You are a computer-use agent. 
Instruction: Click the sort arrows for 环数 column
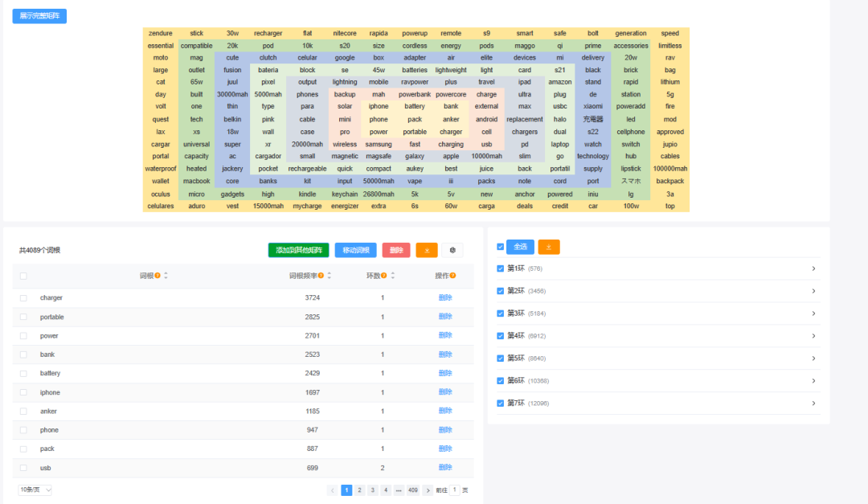point(394,276)
